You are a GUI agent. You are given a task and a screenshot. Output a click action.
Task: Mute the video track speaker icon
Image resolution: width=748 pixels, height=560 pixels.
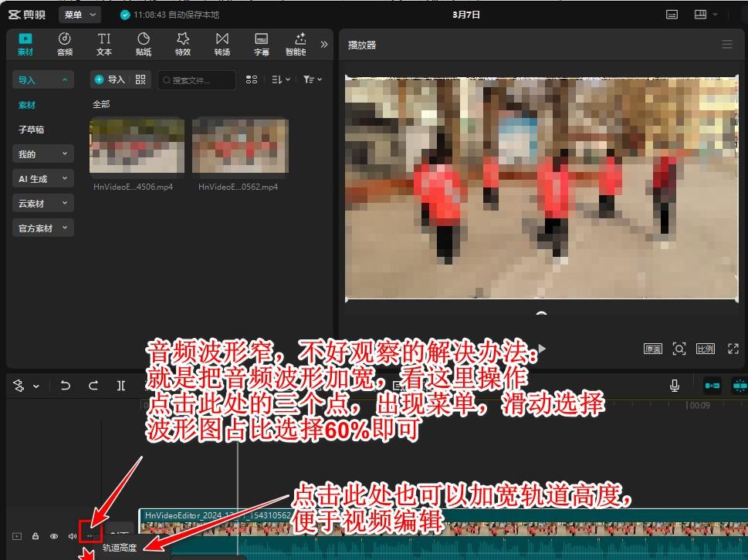pyautogui.click(x=73, y=536)
